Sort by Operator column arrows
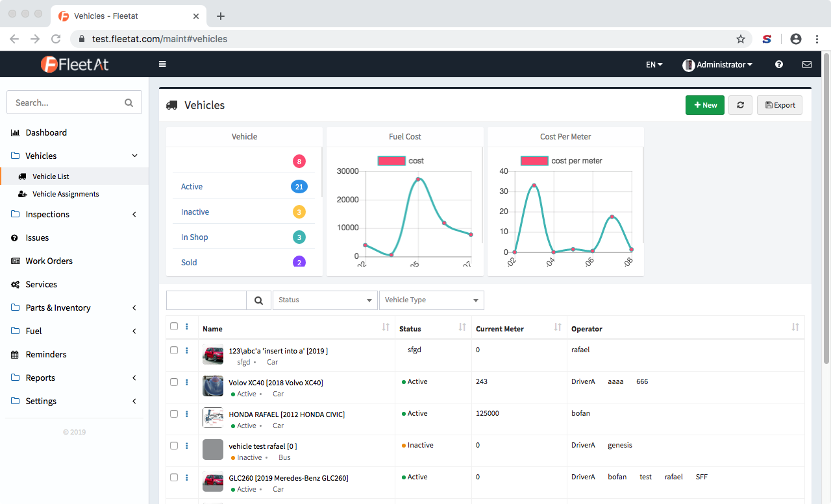The height and width of the screenshot is (504, 831). click(x=795, y=328)
